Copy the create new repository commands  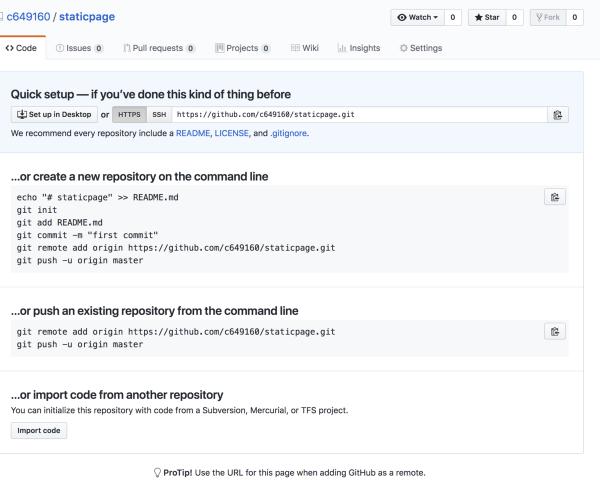click(x=555, y=197)
